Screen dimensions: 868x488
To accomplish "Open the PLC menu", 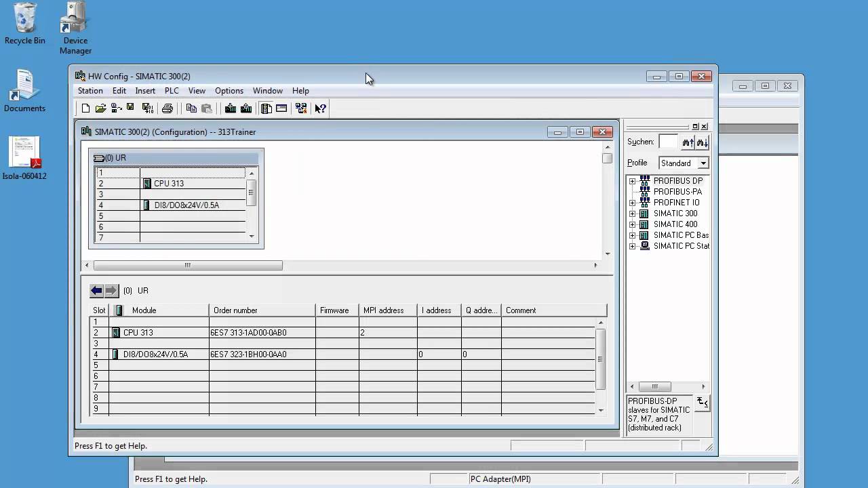I will pos(172,91).
